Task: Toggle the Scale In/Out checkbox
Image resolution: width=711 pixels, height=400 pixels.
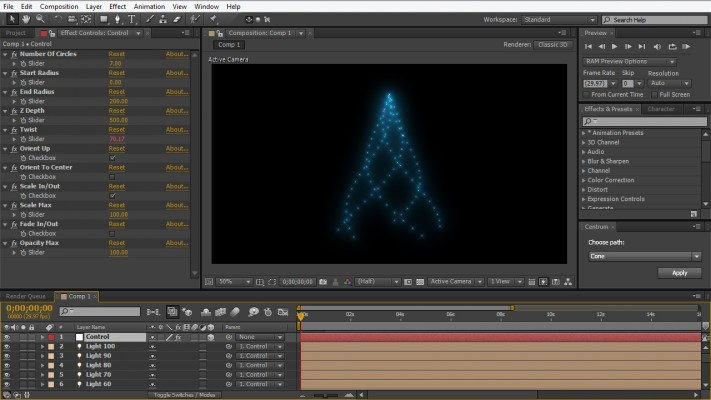Action: pyautogui.click(x=113, y=195)
